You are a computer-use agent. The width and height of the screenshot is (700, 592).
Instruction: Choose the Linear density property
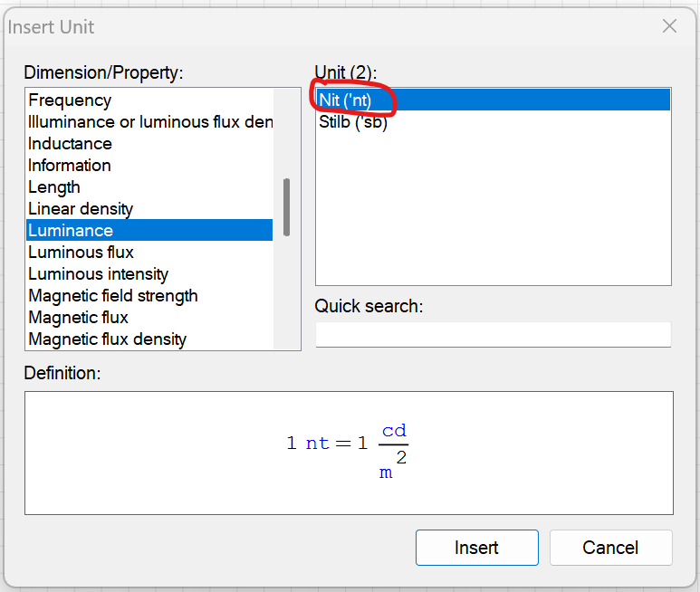[x=81, y=209]
